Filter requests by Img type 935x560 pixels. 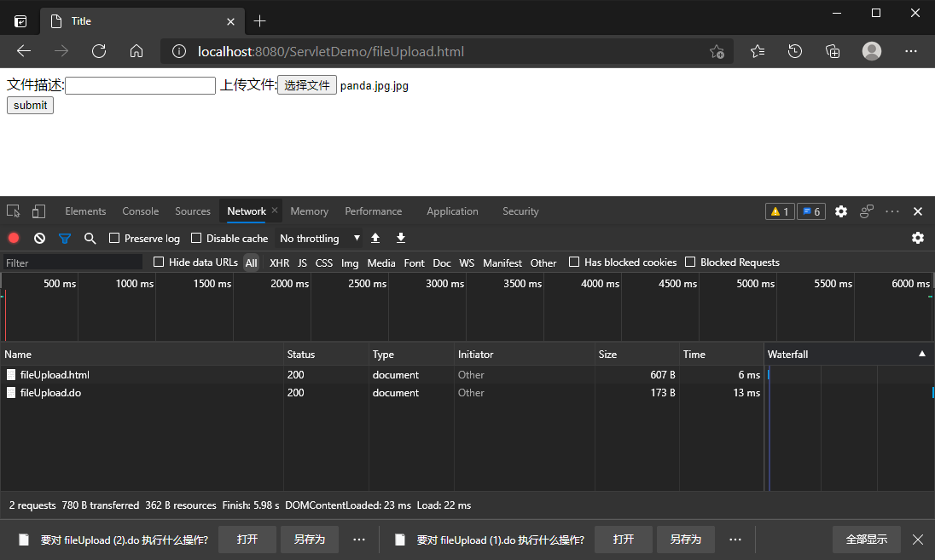tap(350, 263)
